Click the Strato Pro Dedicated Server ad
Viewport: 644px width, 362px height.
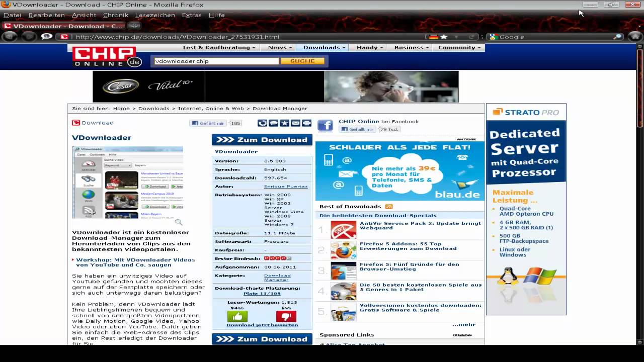pyautogui.click(x=526, y=209)
